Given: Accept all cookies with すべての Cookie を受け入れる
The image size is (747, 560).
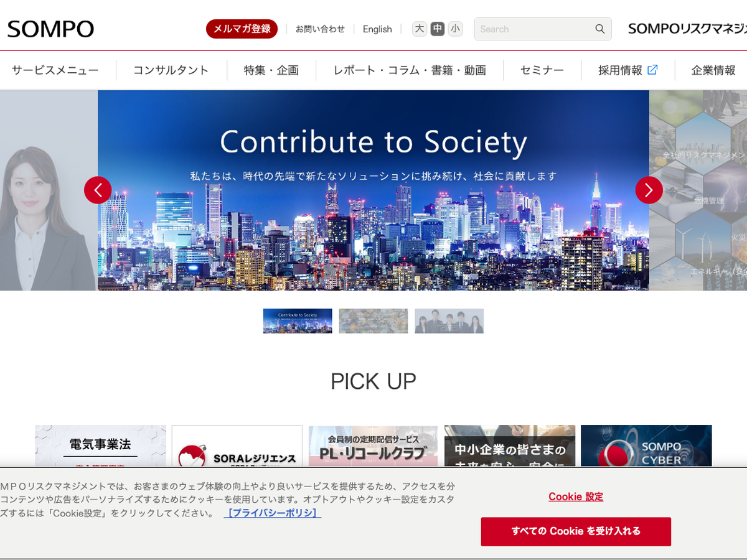Looking at the screenshot, I should click(x=576, y=531).
